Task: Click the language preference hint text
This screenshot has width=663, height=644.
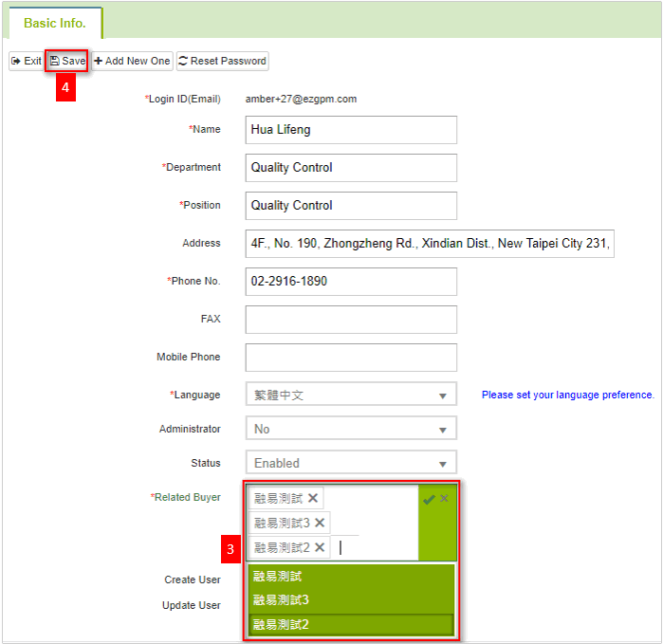Action: [568, 395]
